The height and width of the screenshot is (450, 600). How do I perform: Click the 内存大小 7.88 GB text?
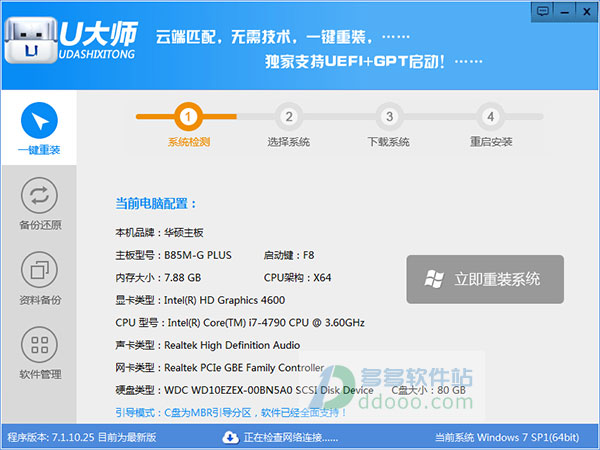point(158,278)
